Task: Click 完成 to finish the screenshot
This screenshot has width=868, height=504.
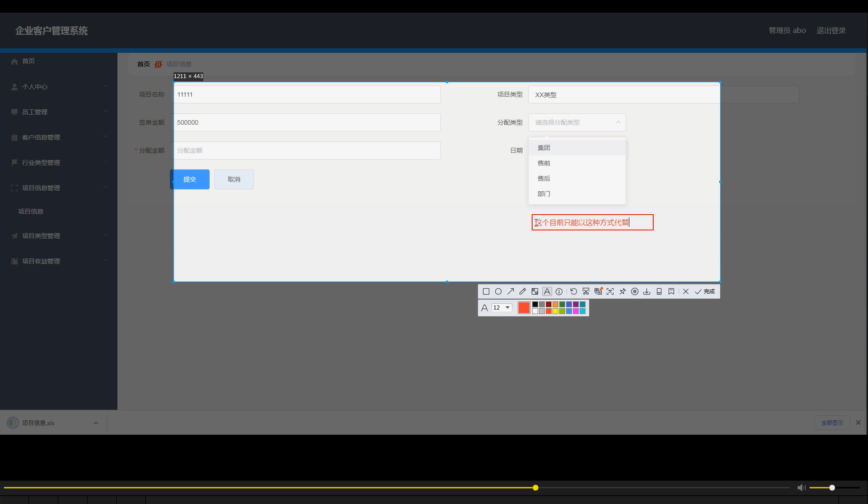Action: (x=705, y=292)
